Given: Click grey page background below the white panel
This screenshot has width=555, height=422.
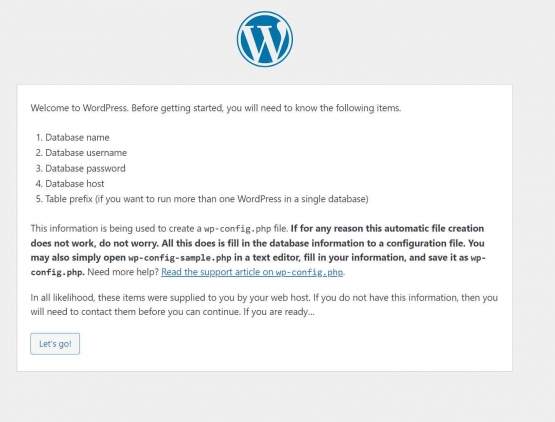Looking at the screenshot, I should (x=265, y=397).
